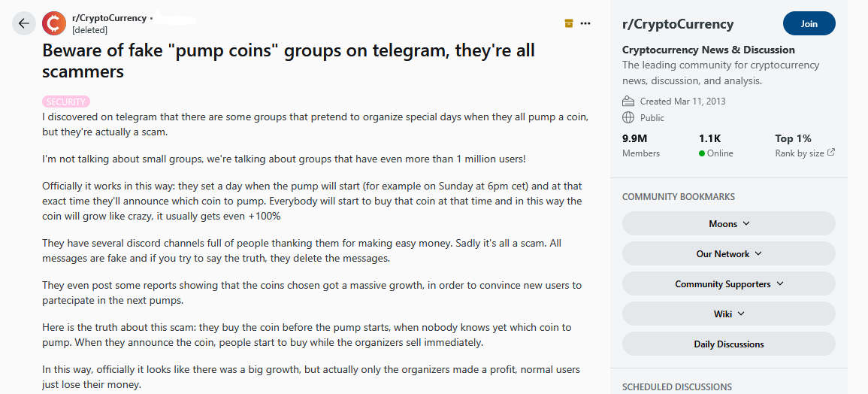The width and height of the screenshot is (868, 394).
Task: Click the pink SECURITY flair tag
Action: tap(66, 102)
